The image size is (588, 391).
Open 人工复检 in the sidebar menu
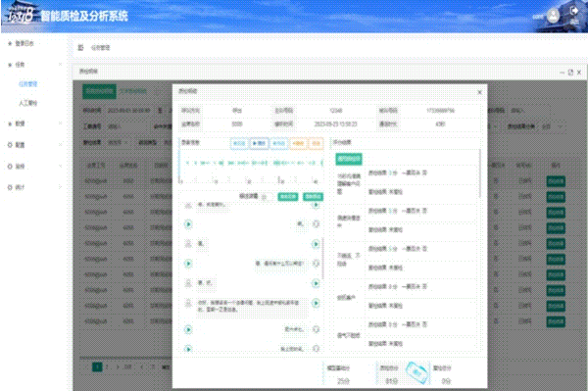(28, 103)
